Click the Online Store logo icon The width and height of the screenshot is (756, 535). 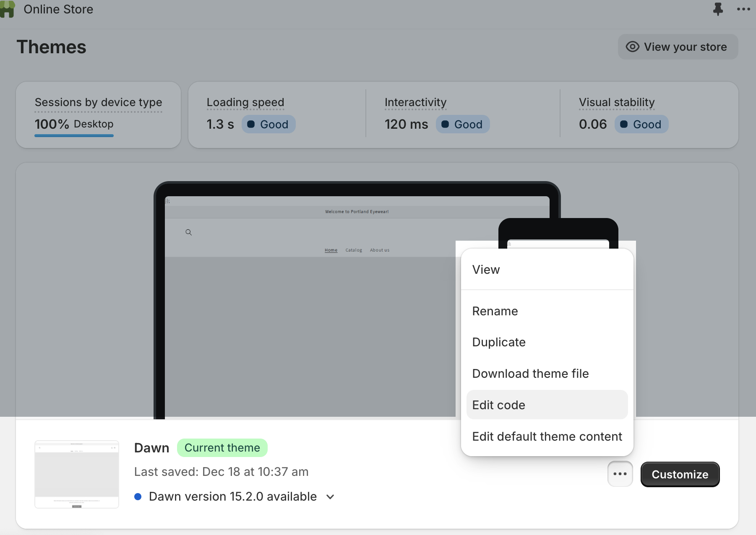click(x=7, y=9)
